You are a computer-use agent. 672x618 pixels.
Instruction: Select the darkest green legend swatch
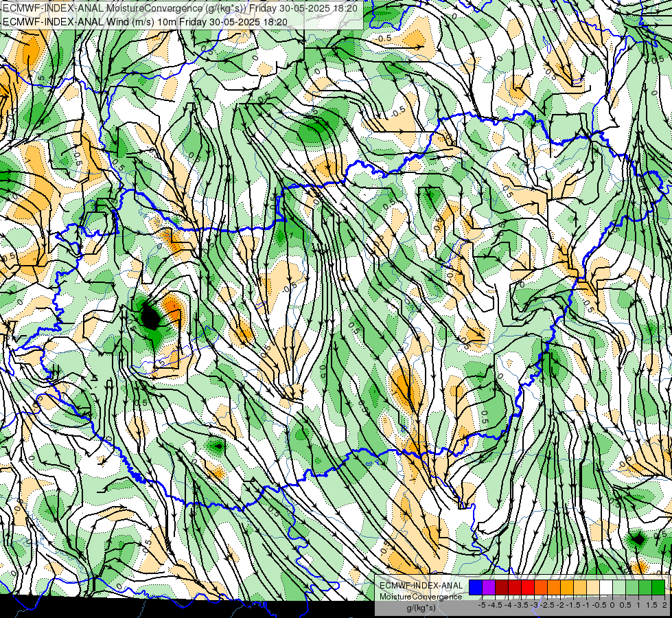coord(658,587)
